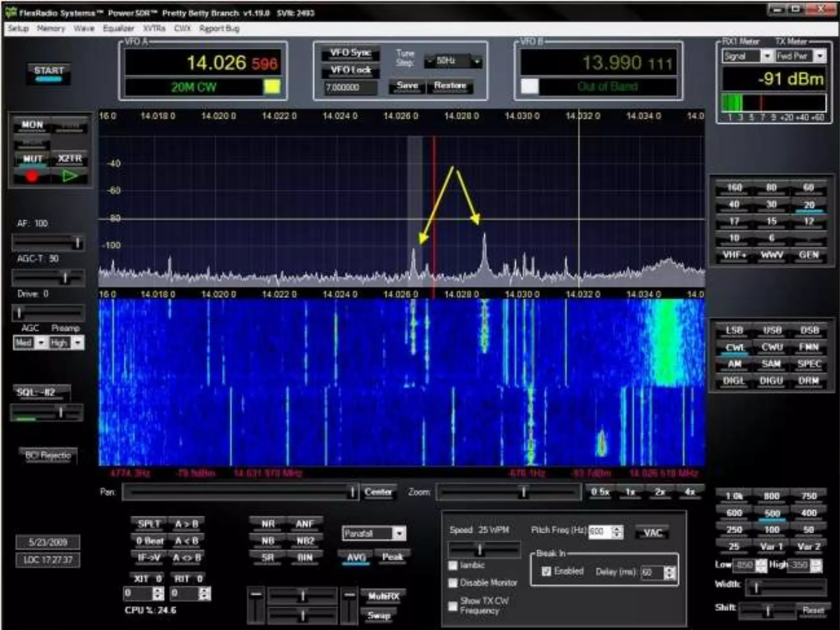Open the Setup menu
Viewport: 840px width, 630px height.
[x=18, y=28]
